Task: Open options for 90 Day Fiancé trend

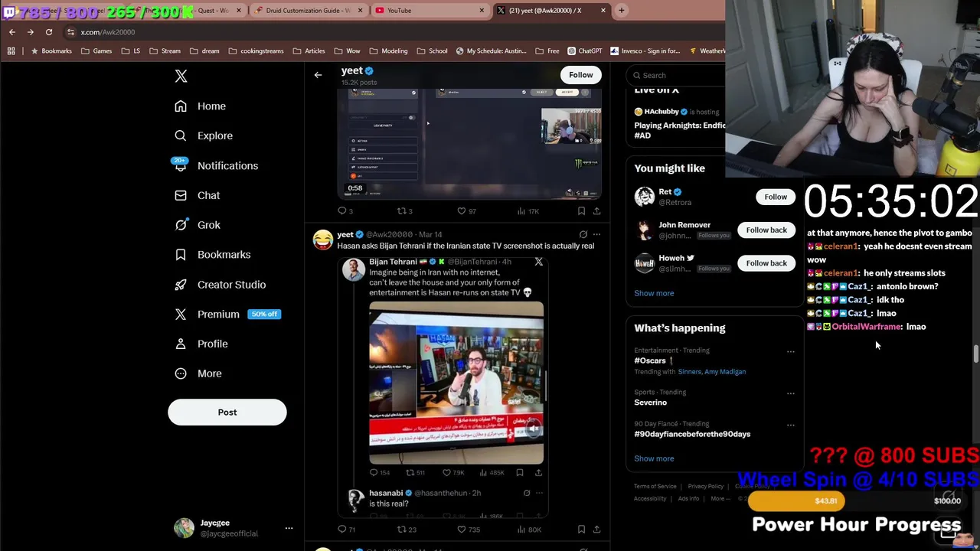Action: (790, 425)
